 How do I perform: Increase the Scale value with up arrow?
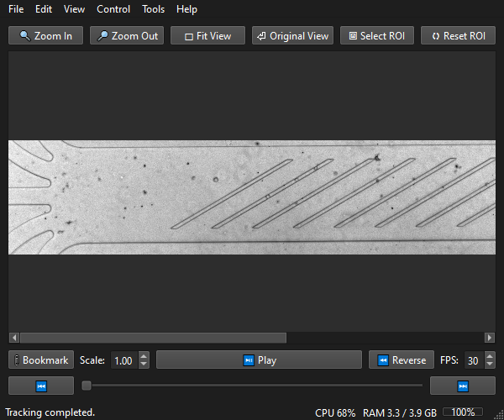coord(144,355)
